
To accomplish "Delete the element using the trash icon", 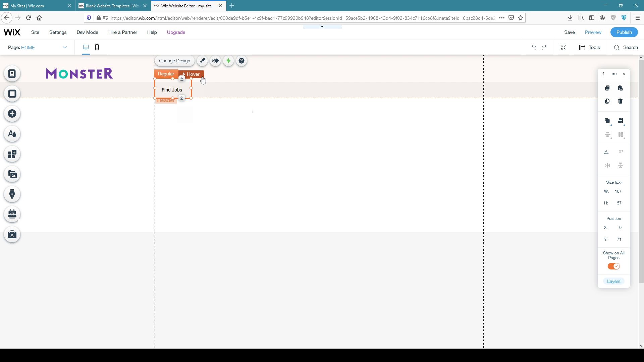I will click(621, 101).
